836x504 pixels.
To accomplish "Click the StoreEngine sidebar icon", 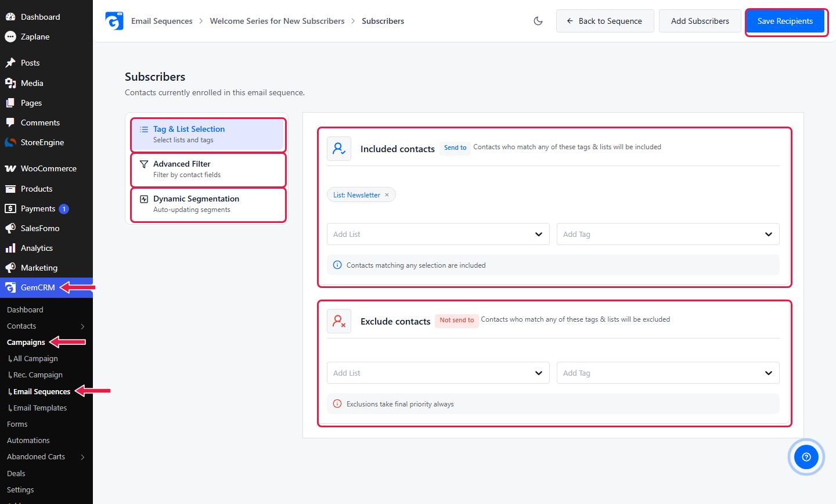I will [10, 142].
